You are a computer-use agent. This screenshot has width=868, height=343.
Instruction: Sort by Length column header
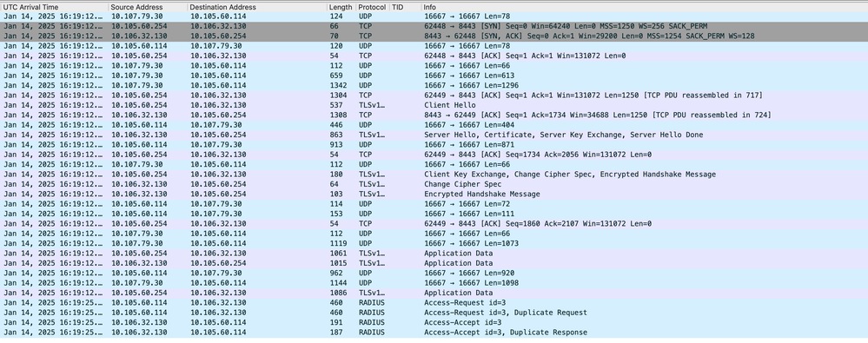341,7
